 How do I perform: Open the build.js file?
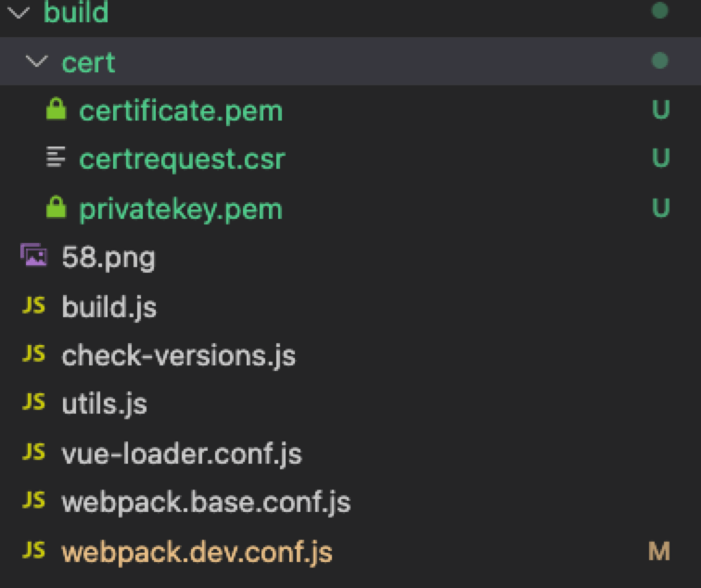109,308
